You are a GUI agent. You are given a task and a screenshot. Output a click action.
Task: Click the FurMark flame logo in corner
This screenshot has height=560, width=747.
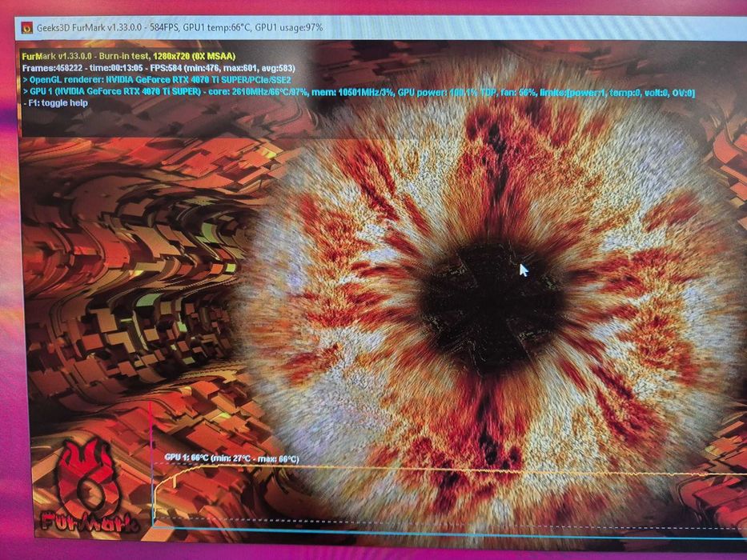89,485
